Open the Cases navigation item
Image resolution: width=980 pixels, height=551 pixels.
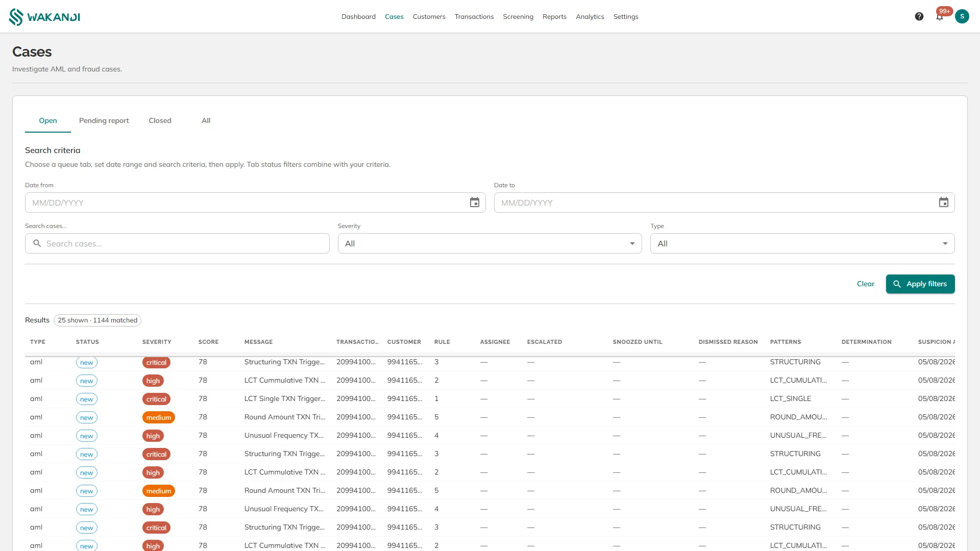tap(394, 17)
